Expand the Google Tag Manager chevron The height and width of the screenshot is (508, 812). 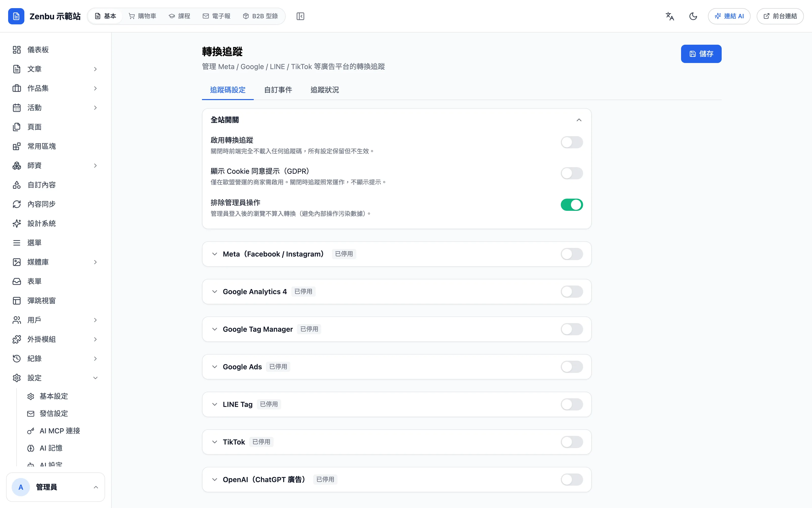click(215, 329)
